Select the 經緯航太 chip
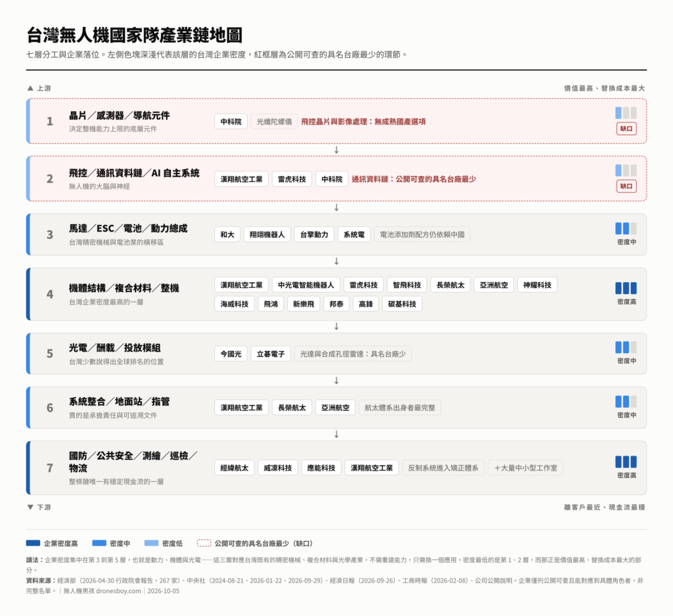This screenshot has width=673, height=616. [x=235, y=468]
